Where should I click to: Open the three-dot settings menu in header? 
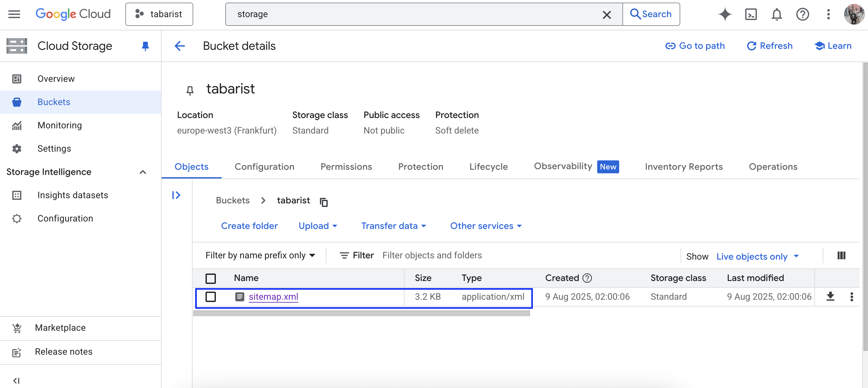828,15
